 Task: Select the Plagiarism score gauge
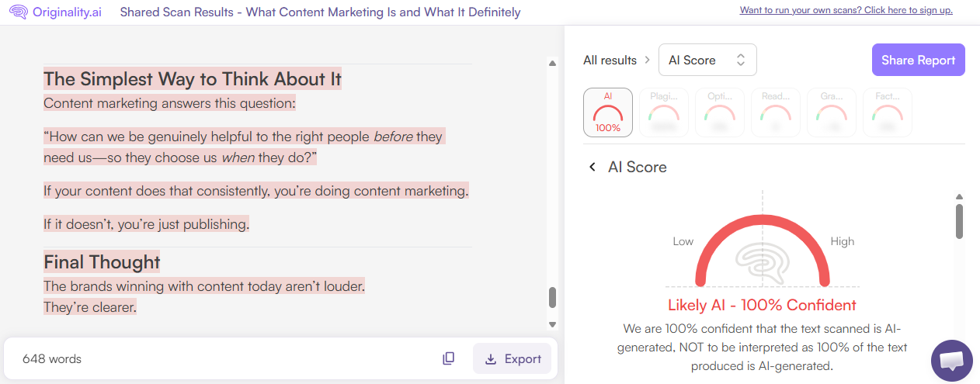[x=664, y=112]
